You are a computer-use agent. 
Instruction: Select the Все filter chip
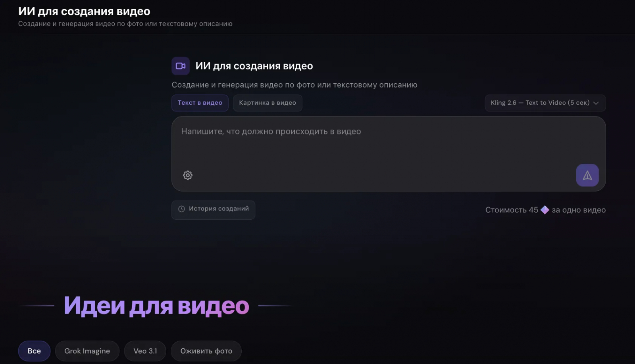34,351
